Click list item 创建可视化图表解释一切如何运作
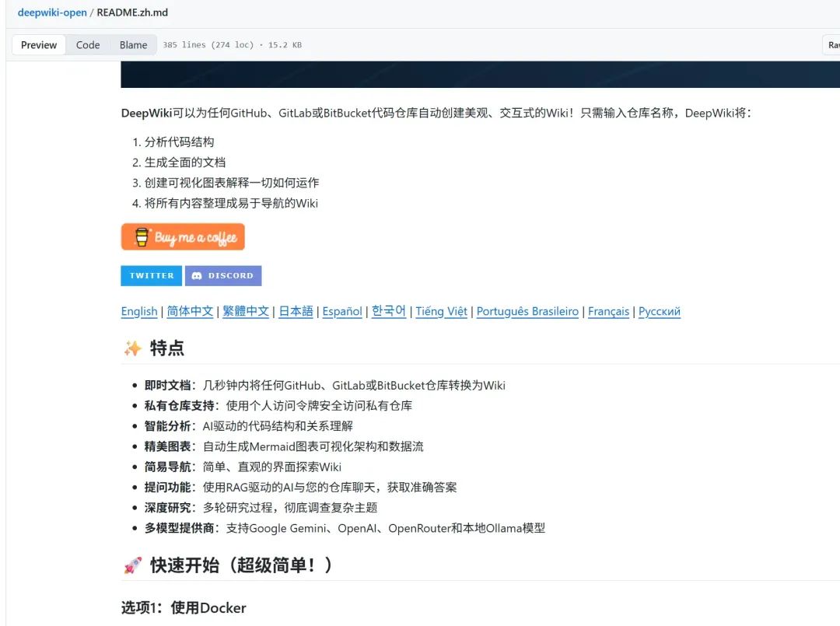Viewport: 840px width, 626px height. tap(232, 183)
